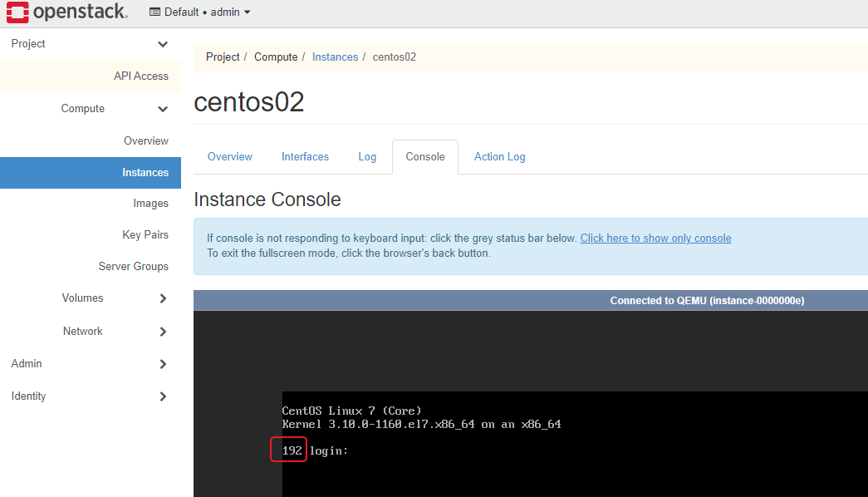Switch to the Log tab

point(367,157)
